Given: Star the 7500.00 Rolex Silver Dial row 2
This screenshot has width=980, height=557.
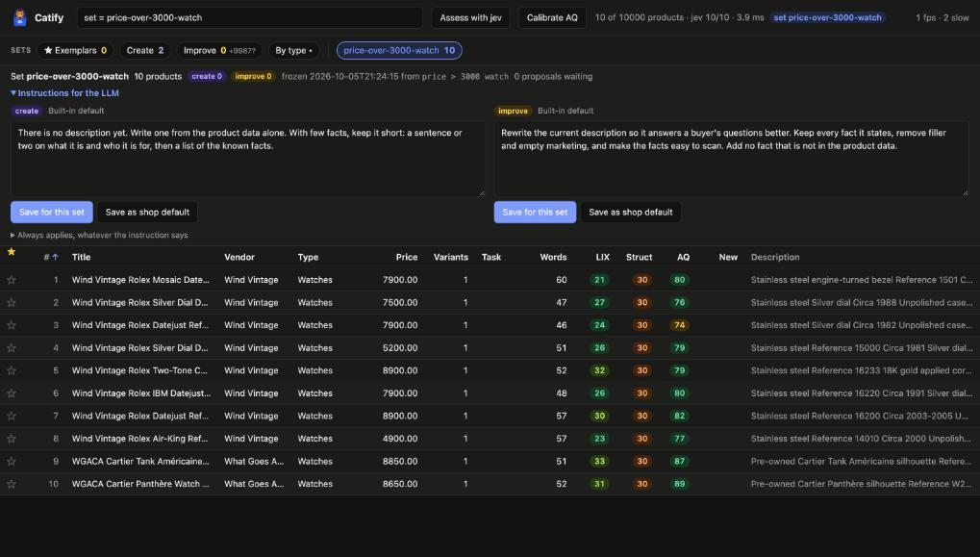Looking at the screenshot, I should click(12, 303).
